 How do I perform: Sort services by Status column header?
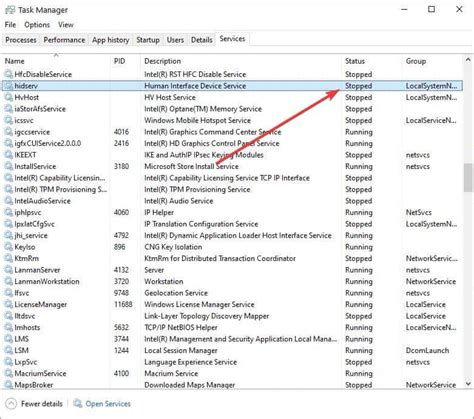click(372, 61)
